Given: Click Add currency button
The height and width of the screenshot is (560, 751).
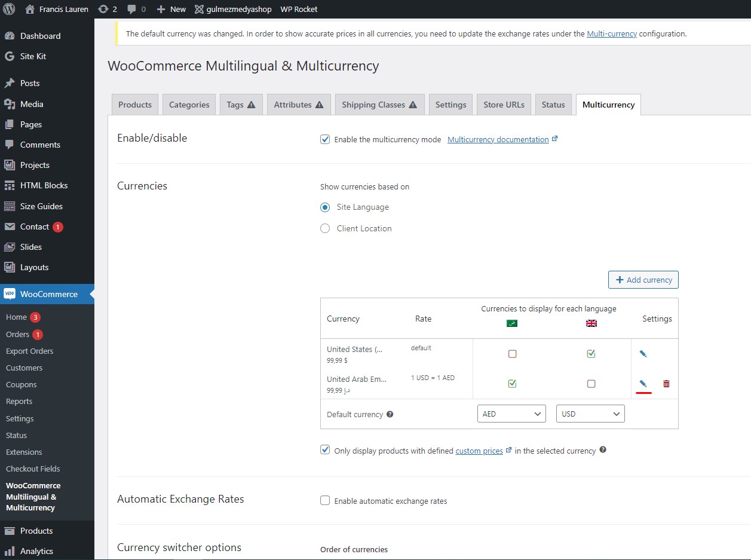Looking at the screenshot, I should click(x=643, y=280).
